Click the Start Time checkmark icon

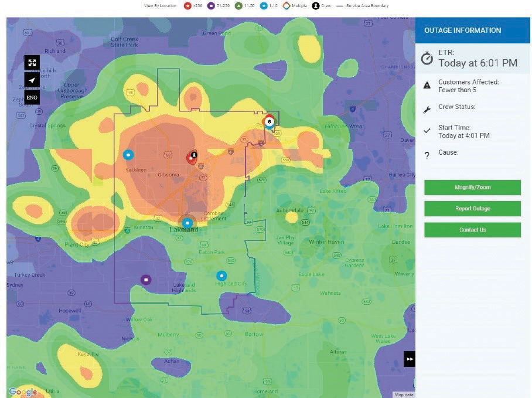coord(427,130)
